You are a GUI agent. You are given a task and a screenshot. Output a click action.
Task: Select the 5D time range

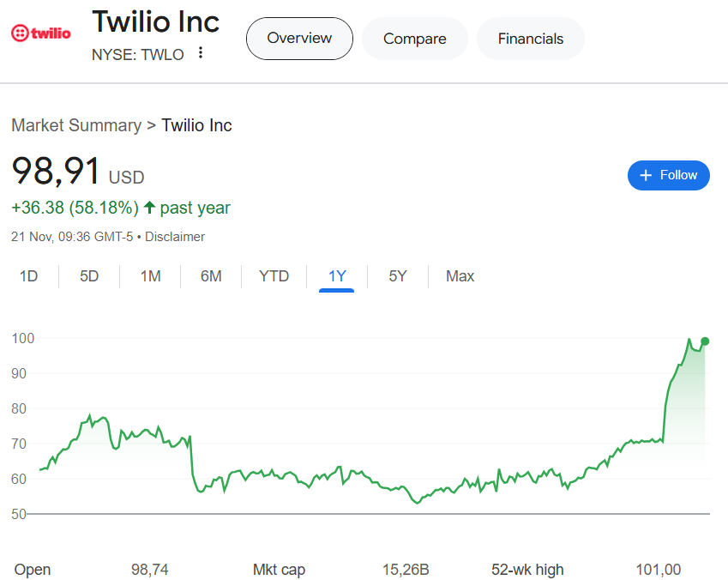89,276
